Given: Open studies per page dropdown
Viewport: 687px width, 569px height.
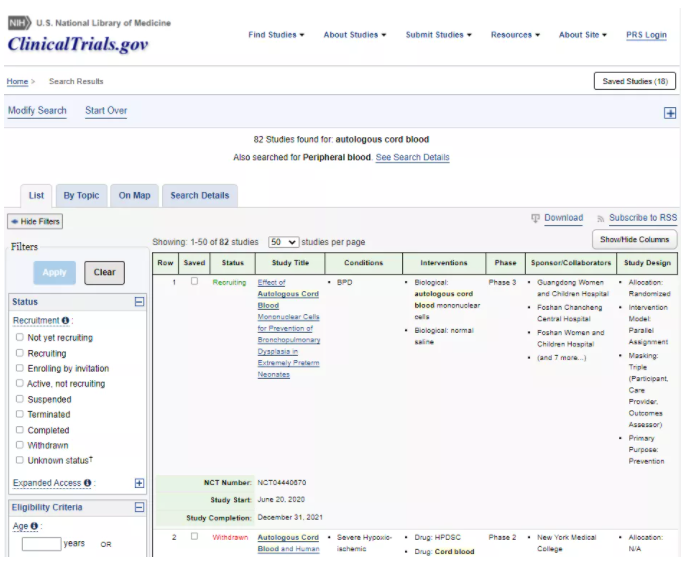Looking at the screenshot, I should coord(283,242).
